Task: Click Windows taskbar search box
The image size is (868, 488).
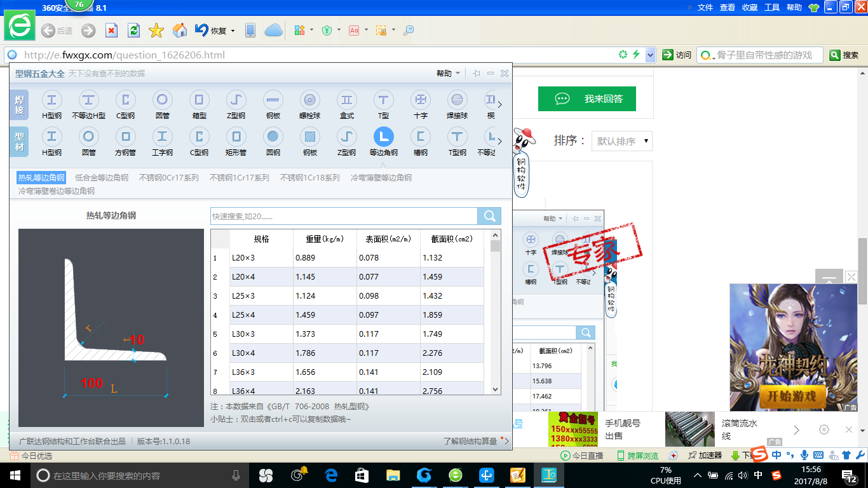Action: (x=140, y=475)
